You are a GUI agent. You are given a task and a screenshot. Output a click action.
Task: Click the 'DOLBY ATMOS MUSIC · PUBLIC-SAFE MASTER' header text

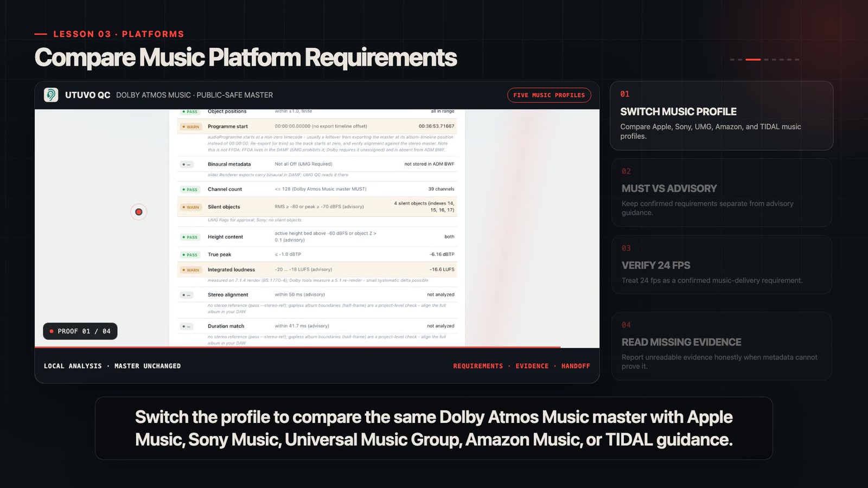[194, 95]
